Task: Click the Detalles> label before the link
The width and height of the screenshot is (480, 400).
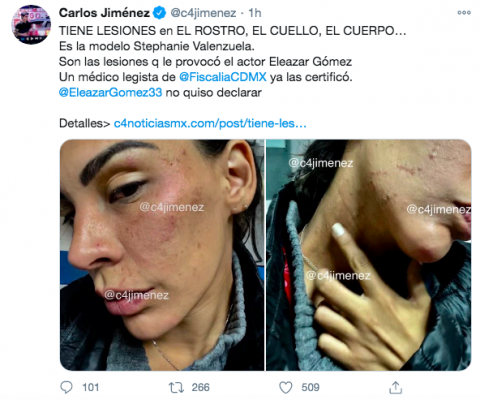Action: click(85, 123)
